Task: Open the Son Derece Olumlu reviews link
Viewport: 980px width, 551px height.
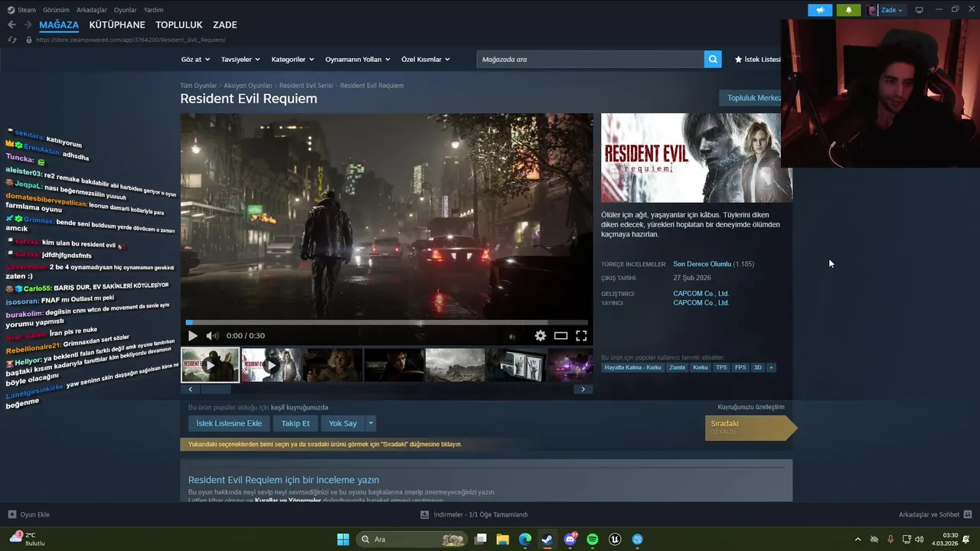Action: click(x=702, y=264)
